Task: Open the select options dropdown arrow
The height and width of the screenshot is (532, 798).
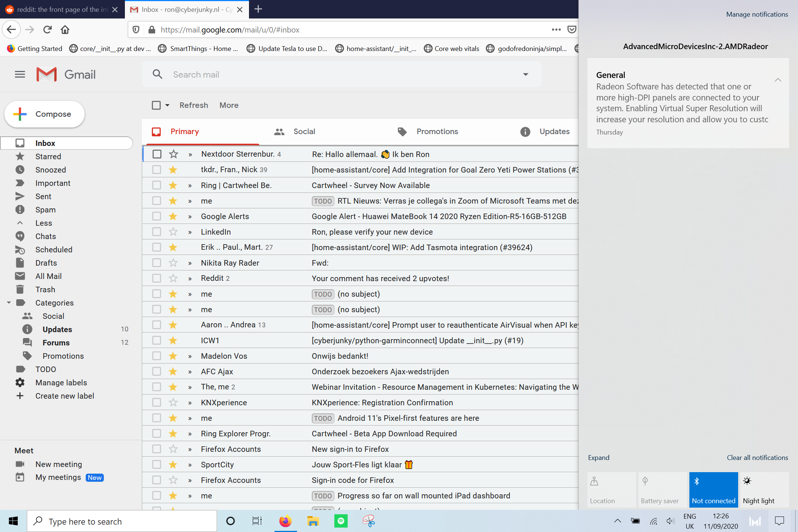Action: coord(167,105)
